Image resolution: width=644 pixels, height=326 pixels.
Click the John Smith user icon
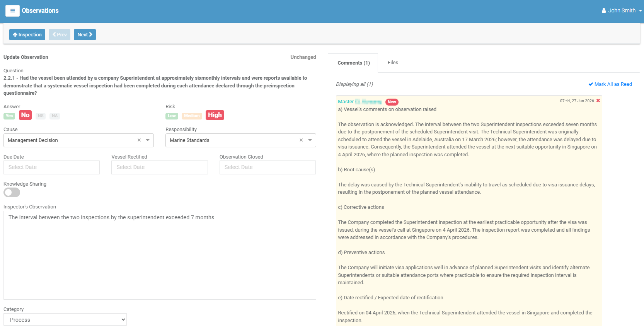pyautogui.click(x=603, y=10)
